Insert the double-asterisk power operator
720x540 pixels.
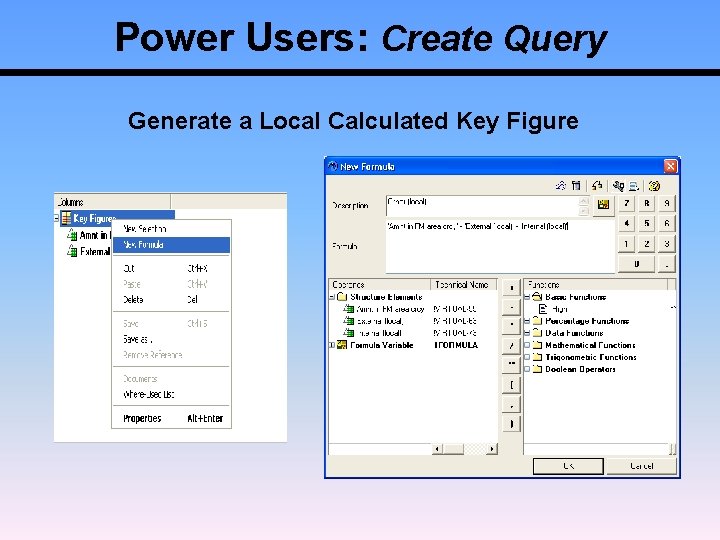coord(512,365)
